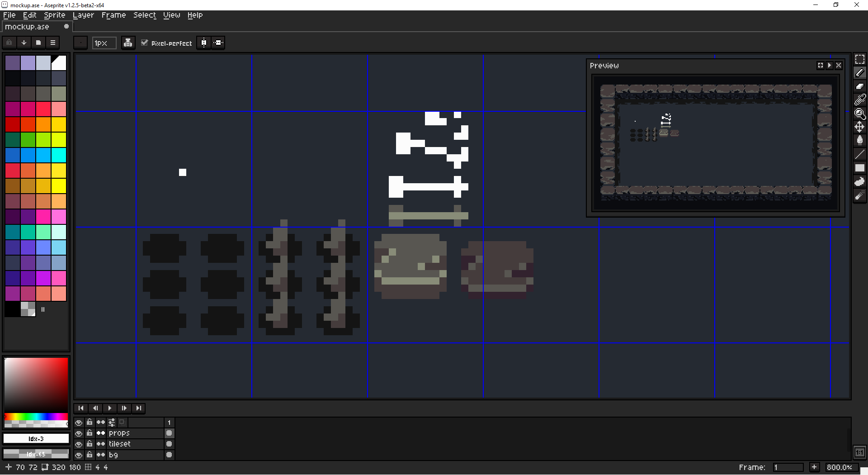The height and width of the screenshot is (475, 868).
Task: Pick the bright red palette swatch
Action: pos(43,109)
